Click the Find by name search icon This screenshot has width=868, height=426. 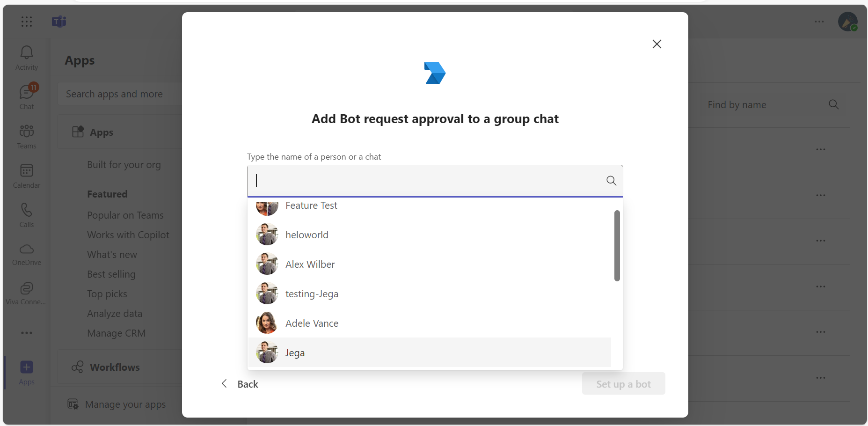(833, 104)
